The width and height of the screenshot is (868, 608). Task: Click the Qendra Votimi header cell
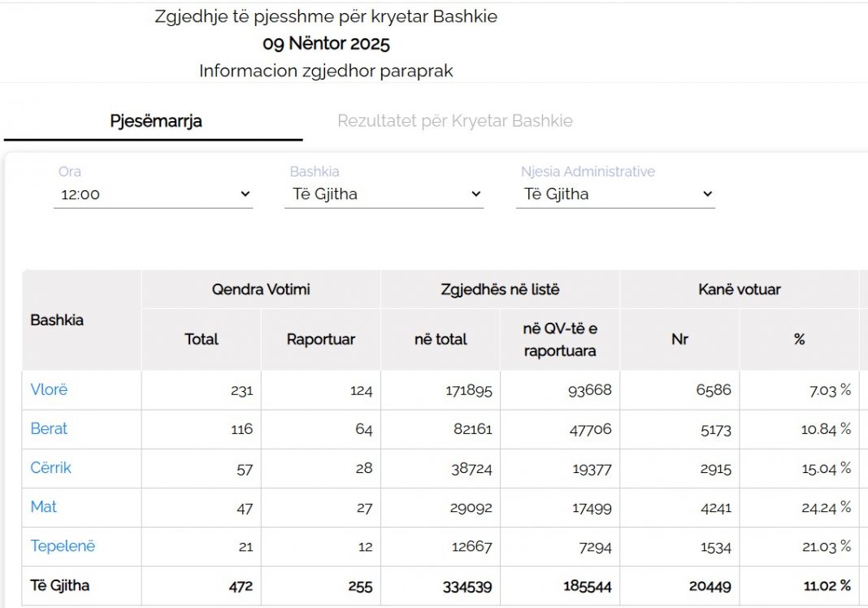pos(261,289)
